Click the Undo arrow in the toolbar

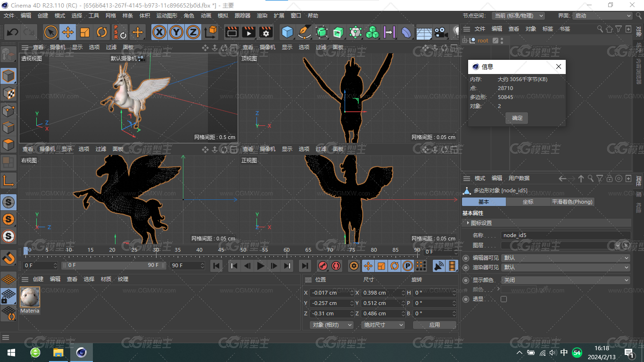click(x=13, y=32)
